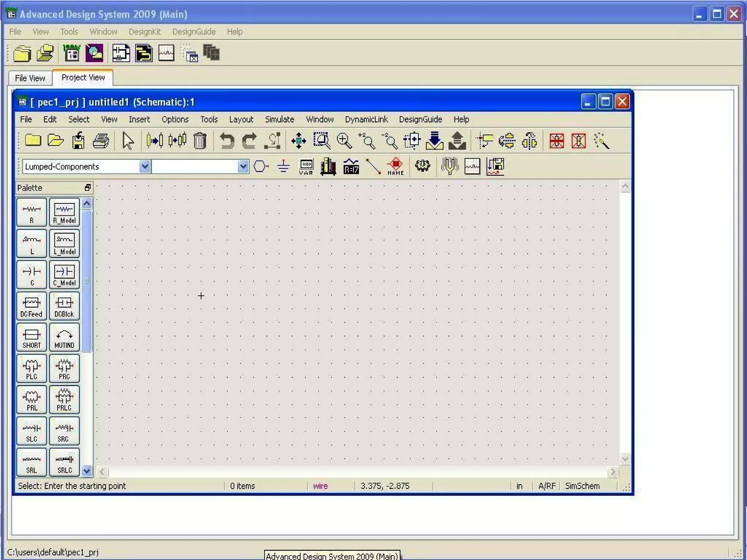Choose the MUTIND palette component
This screenshot has width=747, height=560.
coord(64,338)
